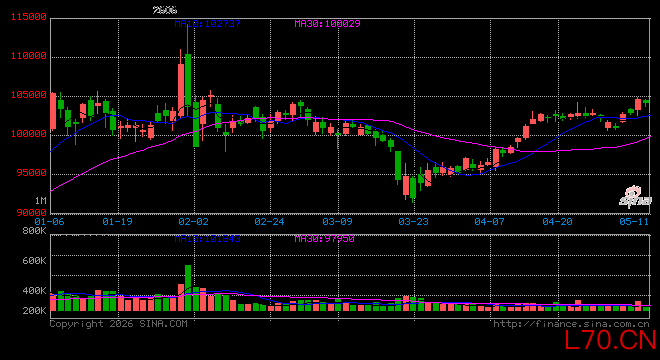Select the 105000 price axis label

[x=29, y=95]
